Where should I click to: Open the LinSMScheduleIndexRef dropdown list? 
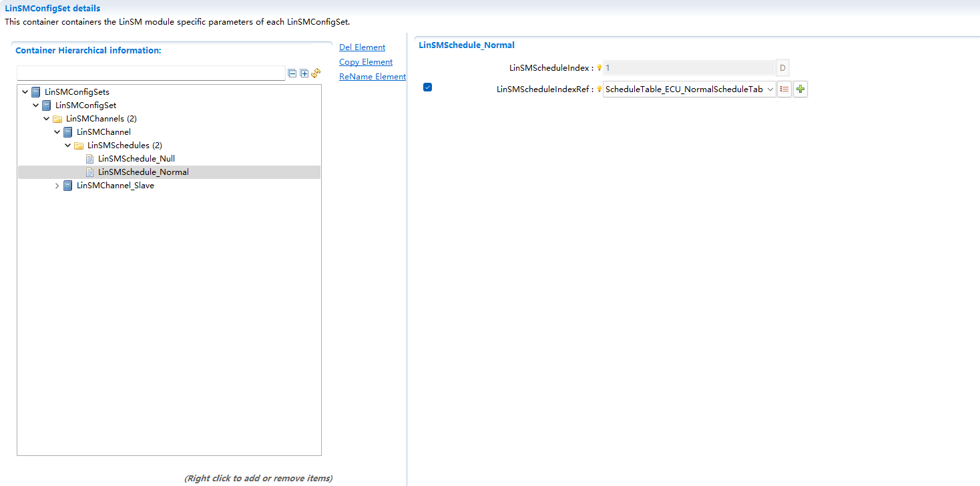770,89
